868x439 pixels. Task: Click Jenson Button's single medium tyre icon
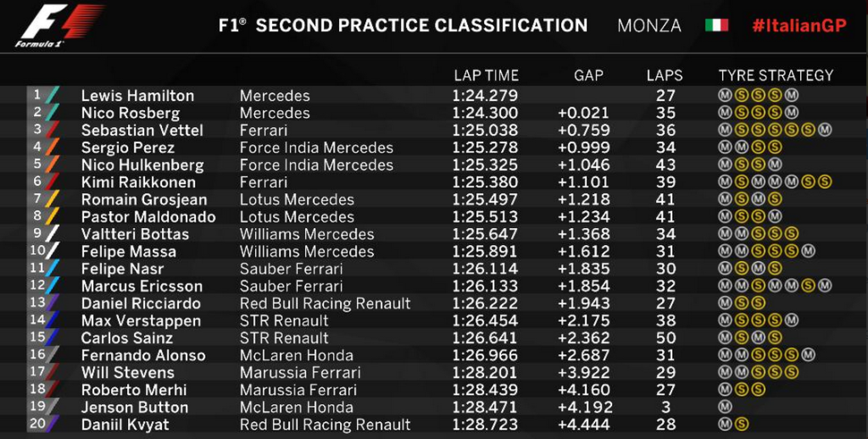coord(725,408)
